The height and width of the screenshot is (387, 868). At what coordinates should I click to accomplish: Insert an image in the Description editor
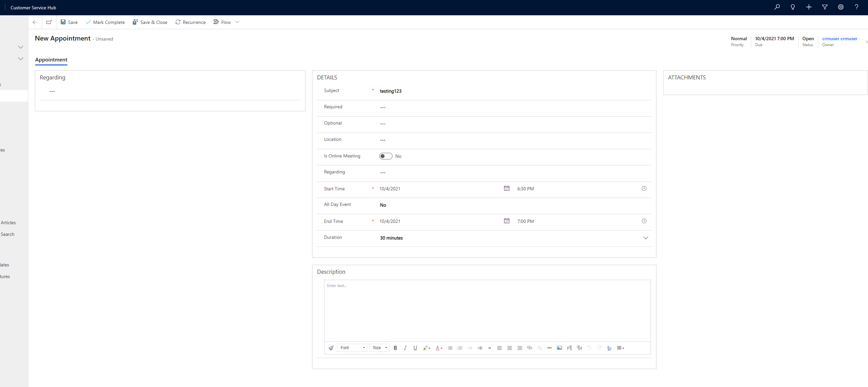559,347
